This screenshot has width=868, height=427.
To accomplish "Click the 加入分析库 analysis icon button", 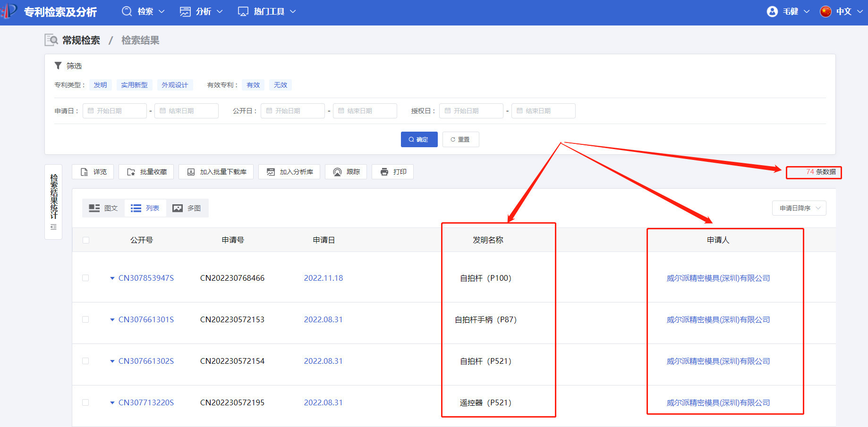I will click(x=289, y=172).
